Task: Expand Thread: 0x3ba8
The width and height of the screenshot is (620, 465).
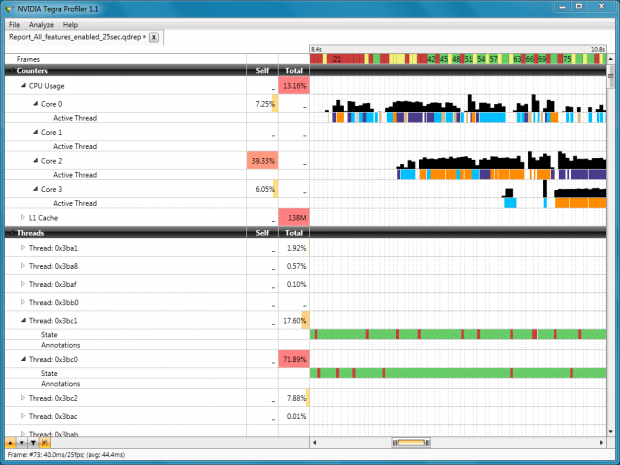Action: coord(23,266)
